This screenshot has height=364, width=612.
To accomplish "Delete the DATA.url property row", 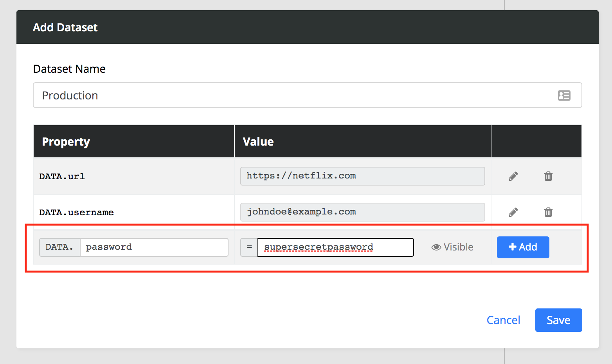I will pyautogui.click(x=548, y=177).
